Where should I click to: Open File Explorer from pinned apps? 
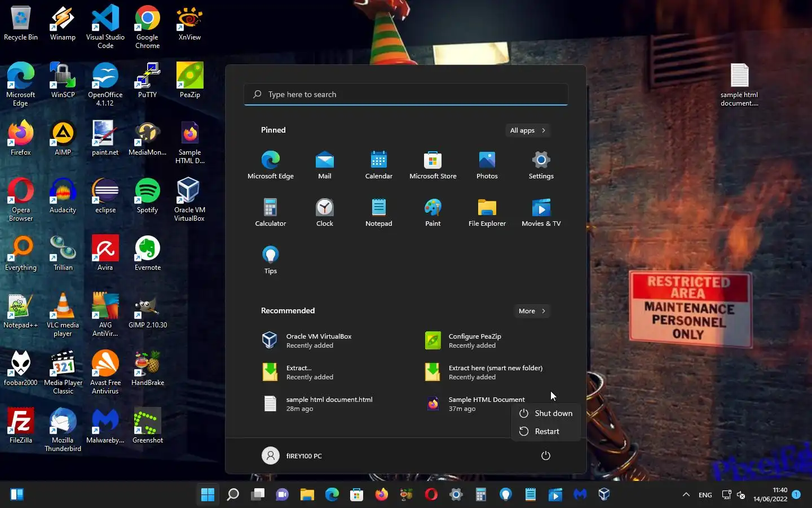pyautogui.click(x=487, y=213)
